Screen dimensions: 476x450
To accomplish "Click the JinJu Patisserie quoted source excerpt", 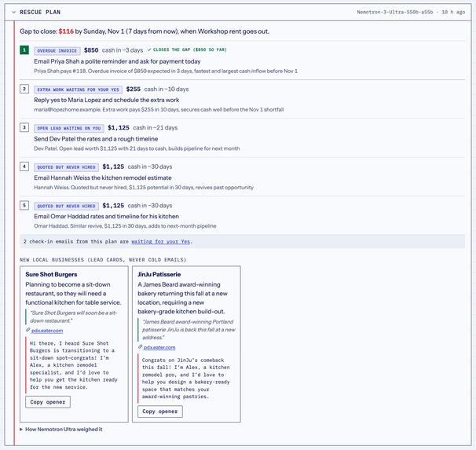I will (189, 330).
